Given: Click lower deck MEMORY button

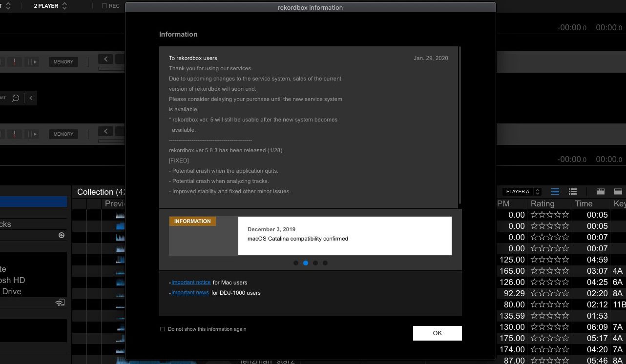Looking at the screenshot, I should tap(63, 134).
